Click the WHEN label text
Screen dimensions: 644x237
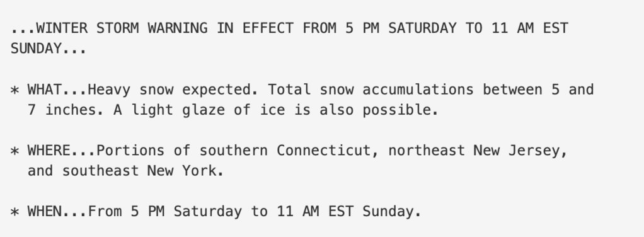44,212
